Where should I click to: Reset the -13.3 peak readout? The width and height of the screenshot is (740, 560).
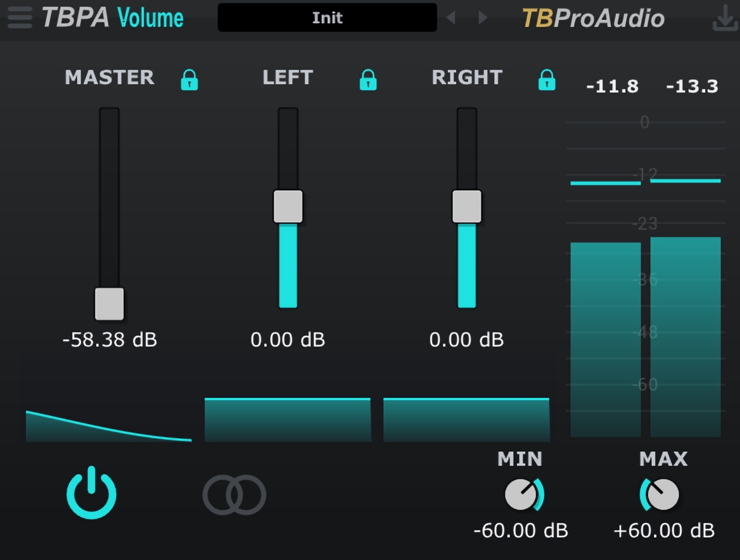click(692, 86)
